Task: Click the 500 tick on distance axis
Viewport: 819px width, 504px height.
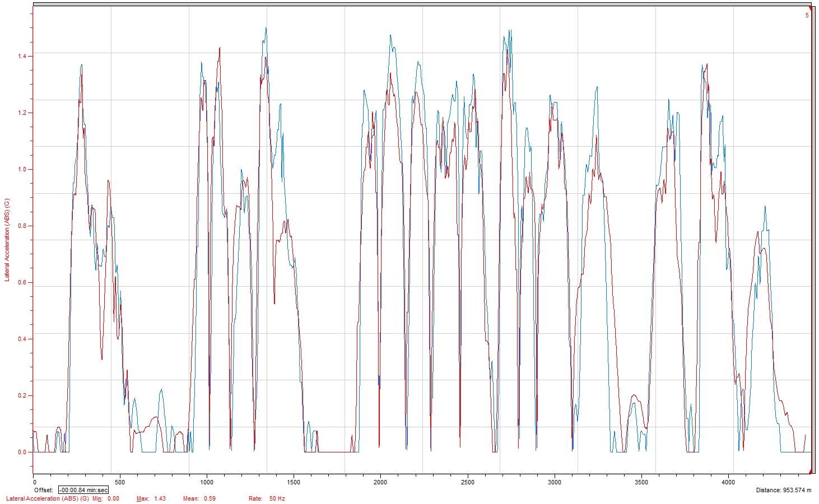Action: (x=120, y=482)
